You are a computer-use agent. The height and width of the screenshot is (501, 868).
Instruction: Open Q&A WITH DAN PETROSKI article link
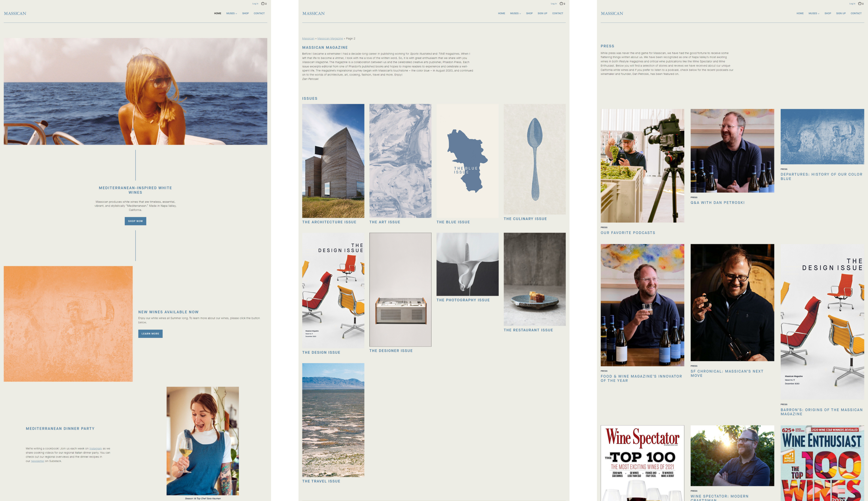[718, 203]
